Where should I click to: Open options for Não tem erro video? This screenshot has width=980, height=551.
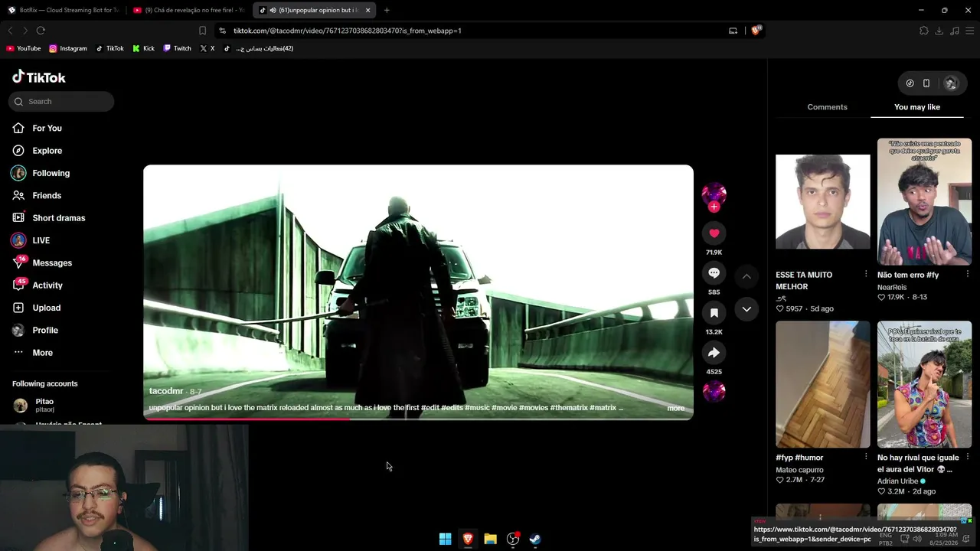coord(968,275)
